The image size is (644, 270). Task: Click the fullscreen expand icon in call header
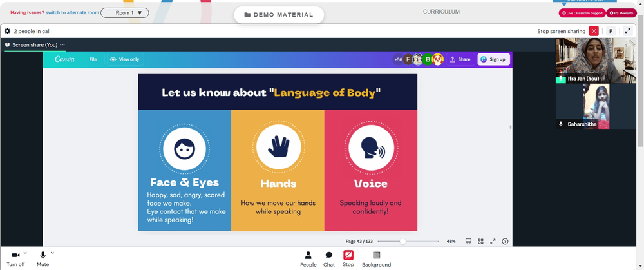627,31
